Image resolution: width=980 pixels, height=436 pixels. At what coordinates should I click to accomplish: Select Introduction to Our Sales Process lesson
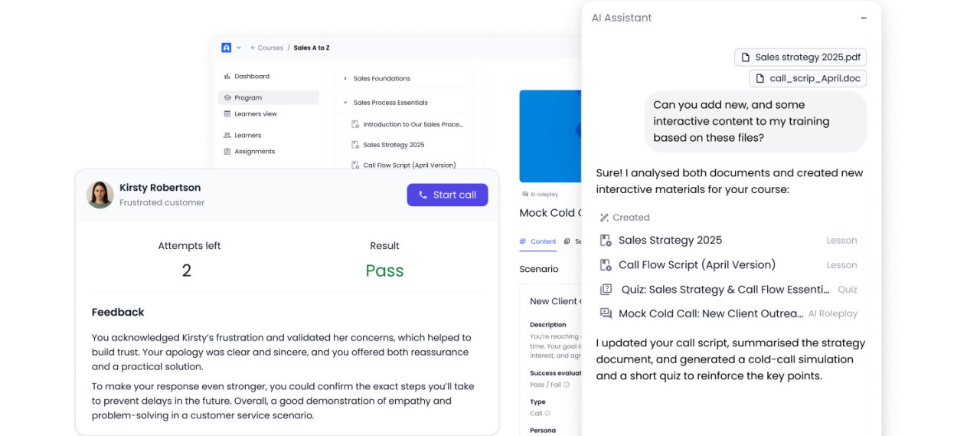click(x=412, y=125)
